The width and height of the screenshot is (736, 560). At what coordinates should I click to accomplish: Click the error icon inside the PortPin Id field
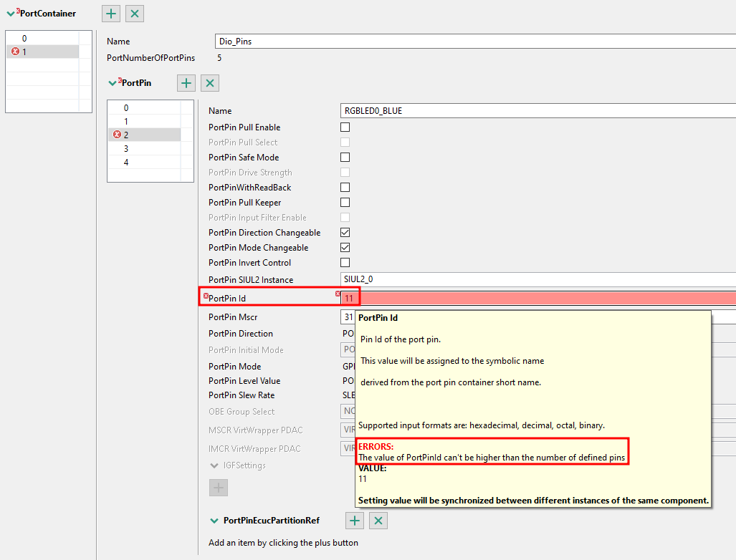339,294
